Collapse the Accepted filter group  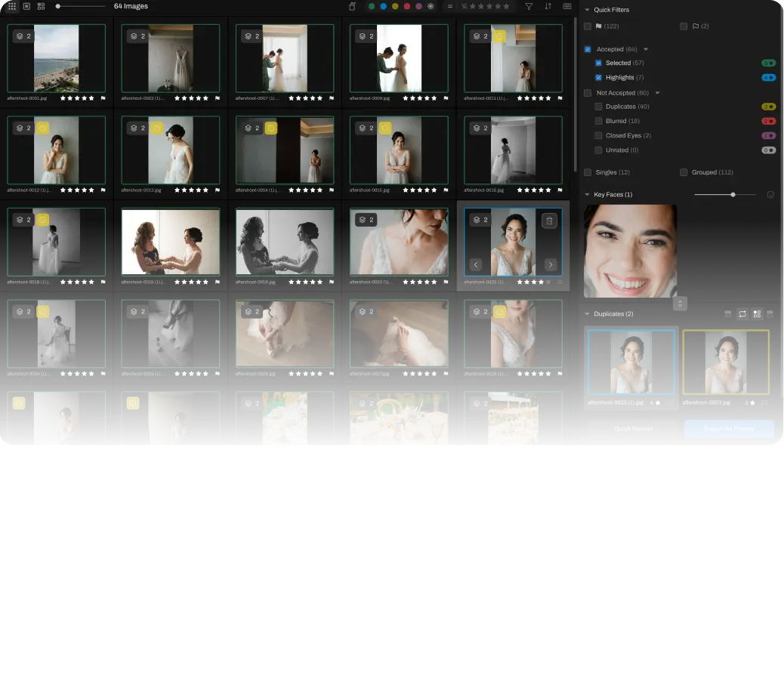pos(647,48)
